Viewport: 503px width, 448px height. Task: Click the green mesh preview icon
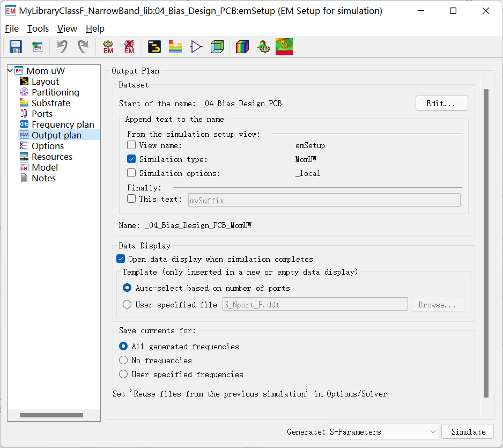[x=284, y=47]
